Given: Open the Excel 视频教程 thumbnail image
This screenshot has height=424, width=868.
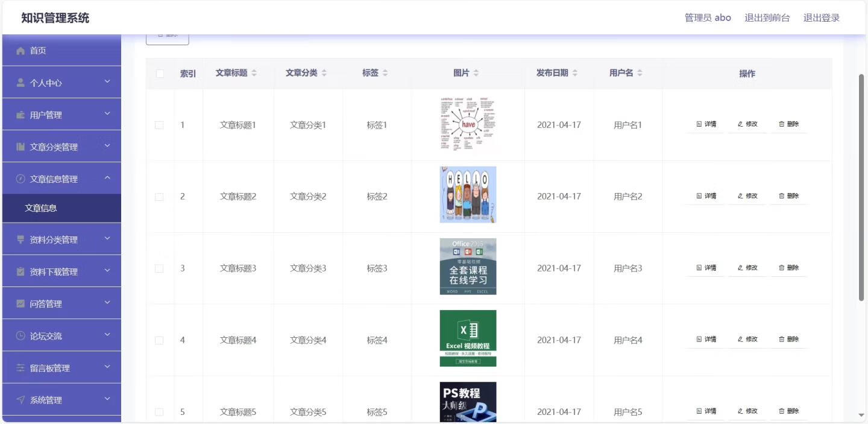Looking at the screenshot, I should pos(468,338).
